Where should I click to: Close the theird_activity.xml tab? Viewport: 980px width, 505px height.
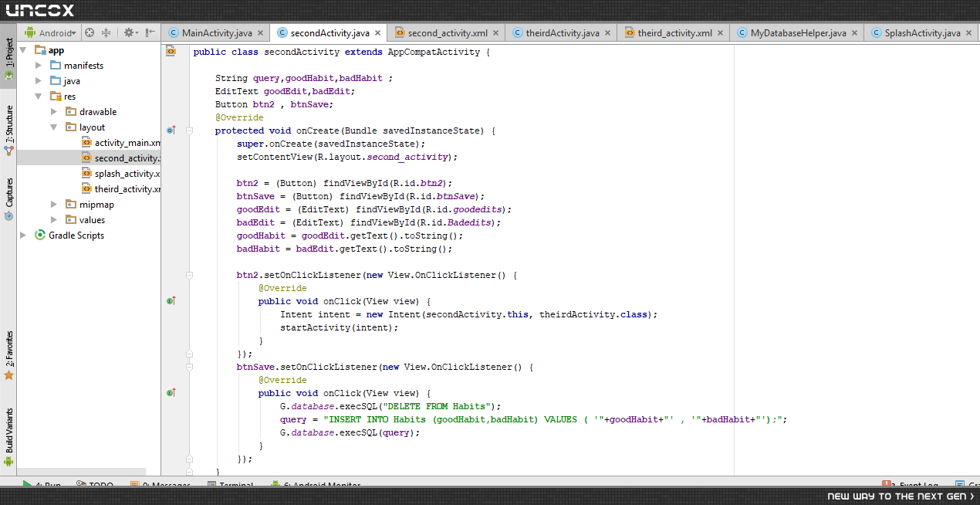pos(720,32)
